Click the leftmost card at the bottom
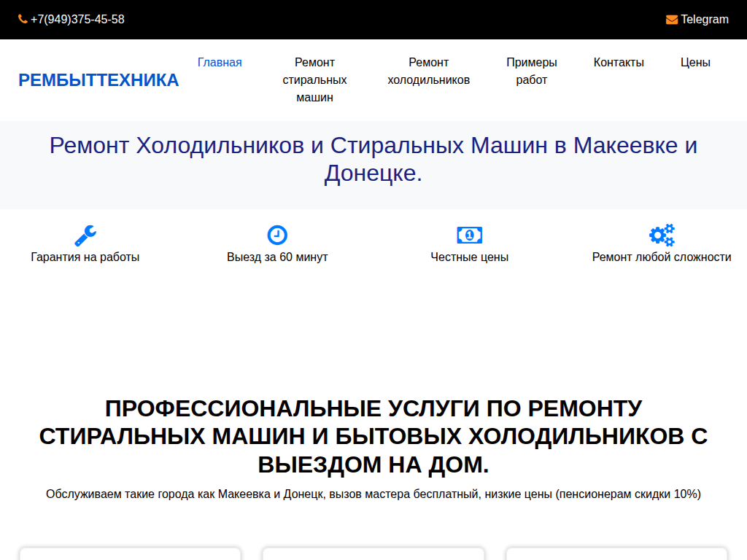The image size is (747, 560). click(x=130, y=556)
